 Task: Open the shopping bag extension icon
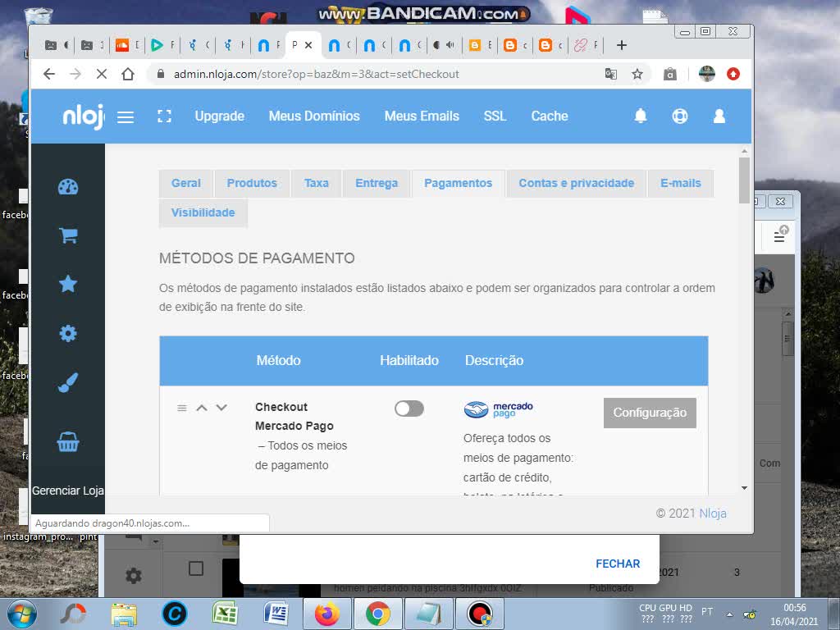point(669,74)
